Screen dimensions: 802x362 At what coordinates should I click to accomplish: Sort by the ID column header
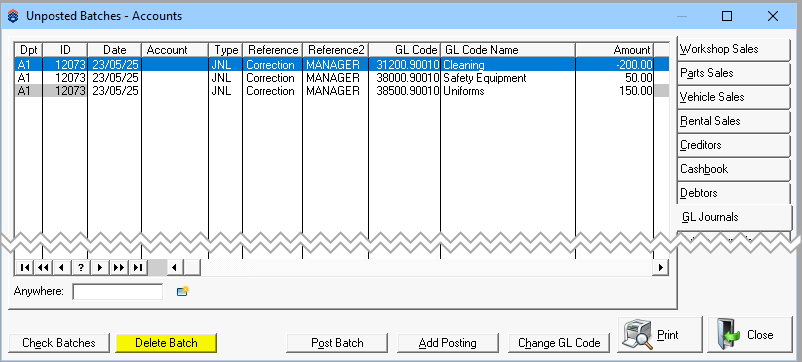tap(65, 50)
